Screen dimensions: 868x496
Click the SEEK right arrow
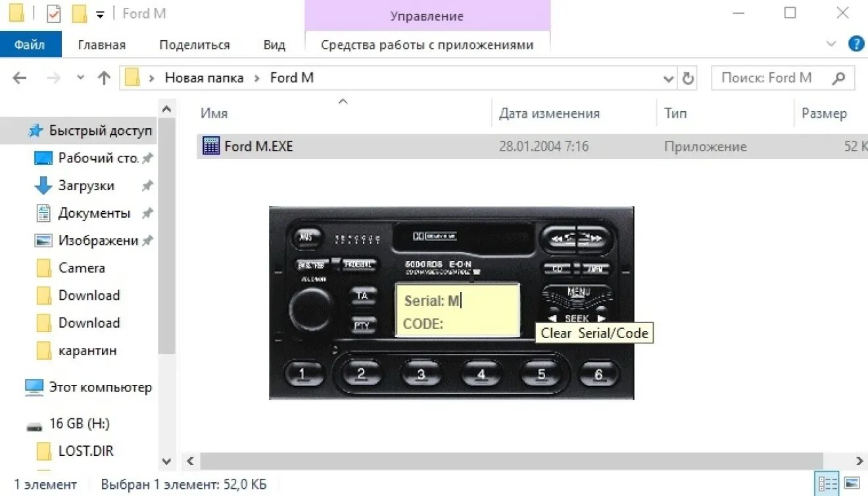tap(600, 318)
